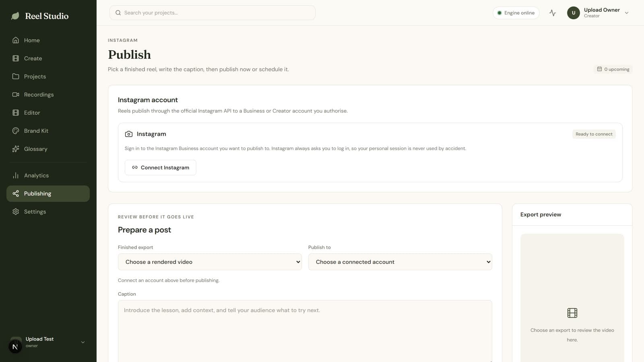Click the Export preview title
644x362 pixels.
point(541,214)
